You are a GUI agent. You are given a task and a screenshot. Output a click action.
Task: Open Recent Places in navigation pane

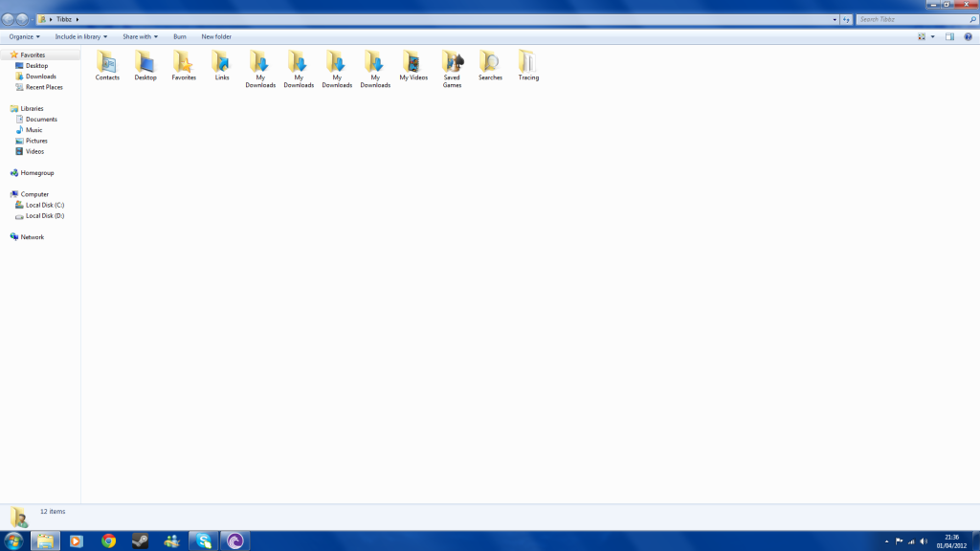point(44,87)
